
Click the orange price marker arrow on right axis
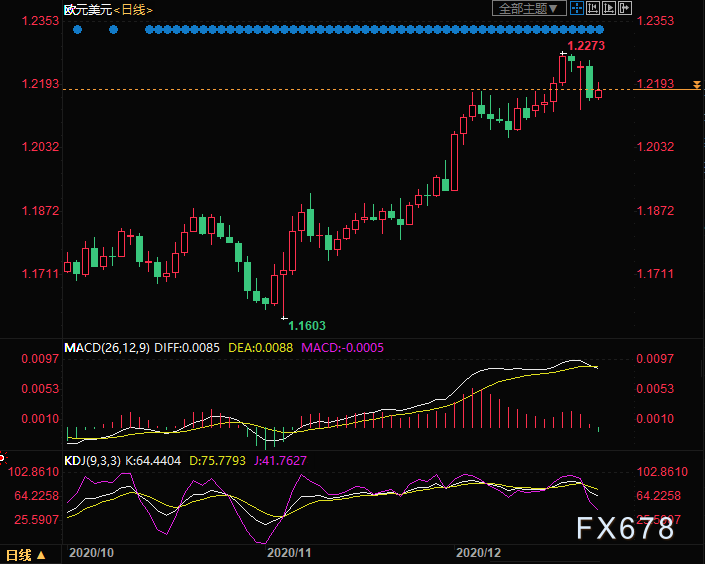696,83
